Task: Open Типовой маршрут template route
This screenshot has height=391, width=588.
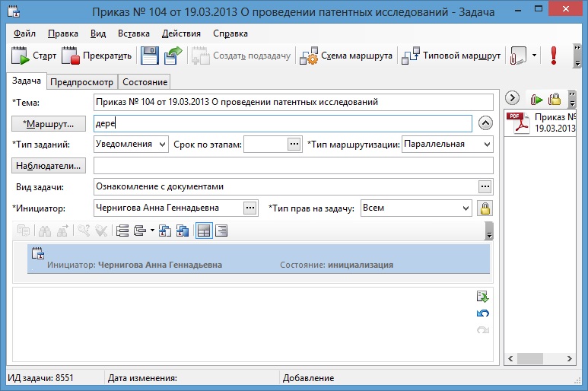Action: (x=452, y=56)
